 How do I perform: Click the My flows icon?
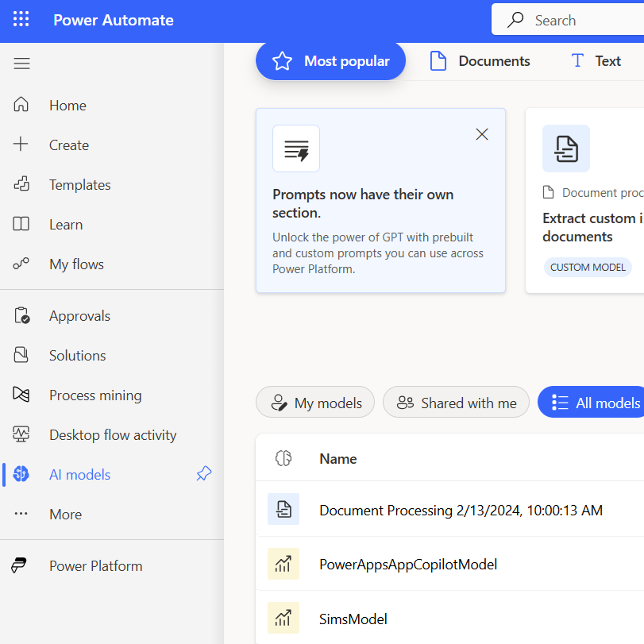pyautogui.click(x=21, y=264)
